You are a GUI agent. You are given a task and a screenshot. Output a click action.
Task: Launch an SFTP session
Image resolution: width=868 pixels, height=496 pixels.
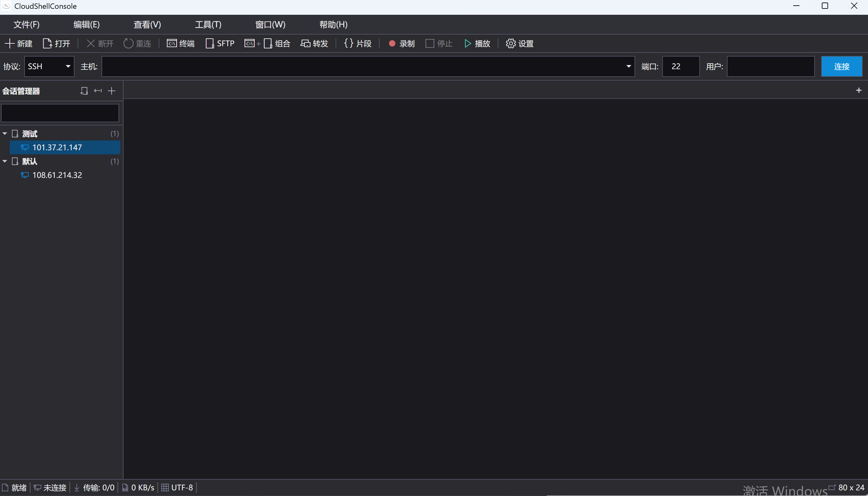(x=220, y=43)
